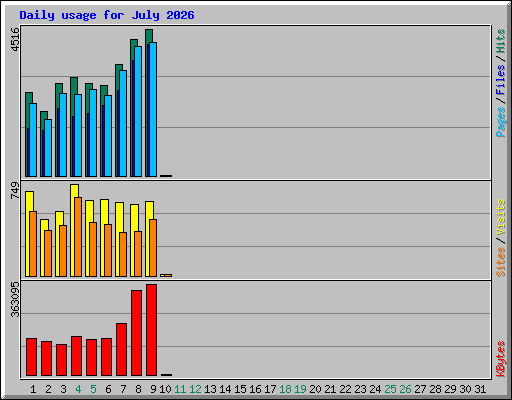Click the cyan Pages legend label
This screenshot has width=512, height=400.
pos(500,122)
